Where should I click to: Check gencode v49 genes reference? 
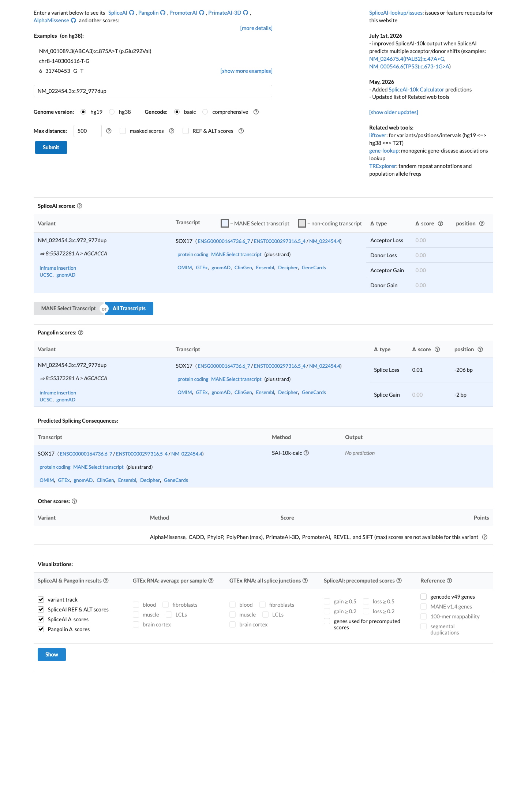coord(424,596)
